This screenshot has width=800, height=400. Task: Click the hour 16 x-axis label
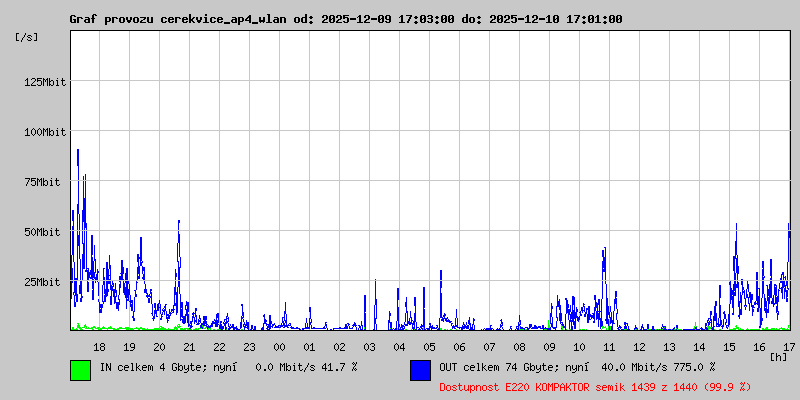pyautogui.click(x=759, y=347)
